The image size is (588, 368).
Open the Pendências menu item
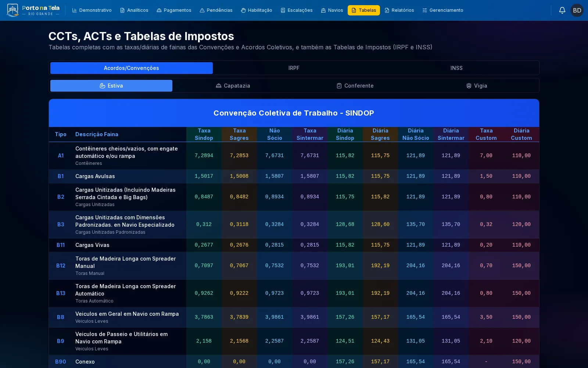click(x=216, y=10)
